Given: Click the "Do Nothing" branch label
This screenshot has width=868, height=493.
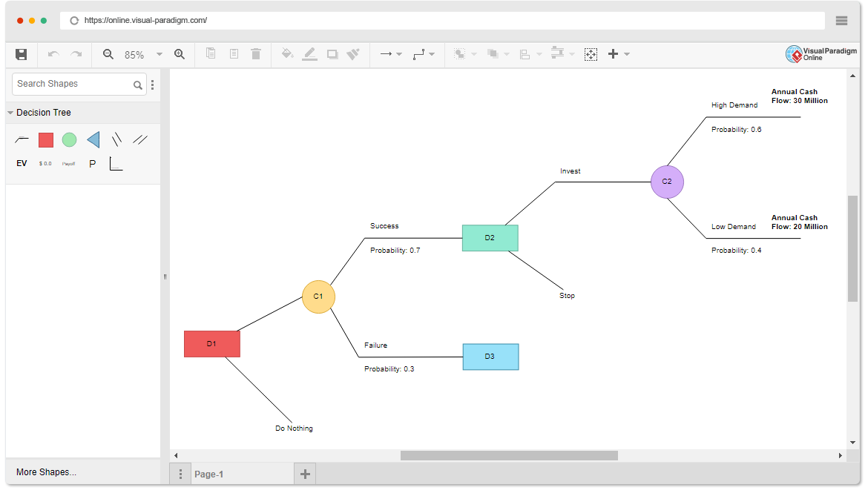Looking at the screenshot, I should pyautogui.click(x=294, y=429).
